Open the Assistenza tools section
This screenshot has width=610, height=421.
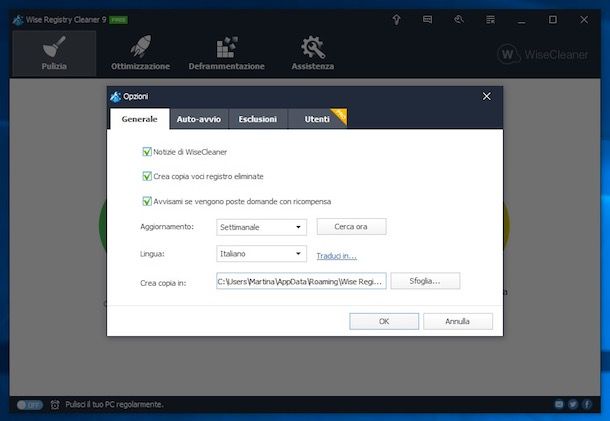(x=313, y=53)
